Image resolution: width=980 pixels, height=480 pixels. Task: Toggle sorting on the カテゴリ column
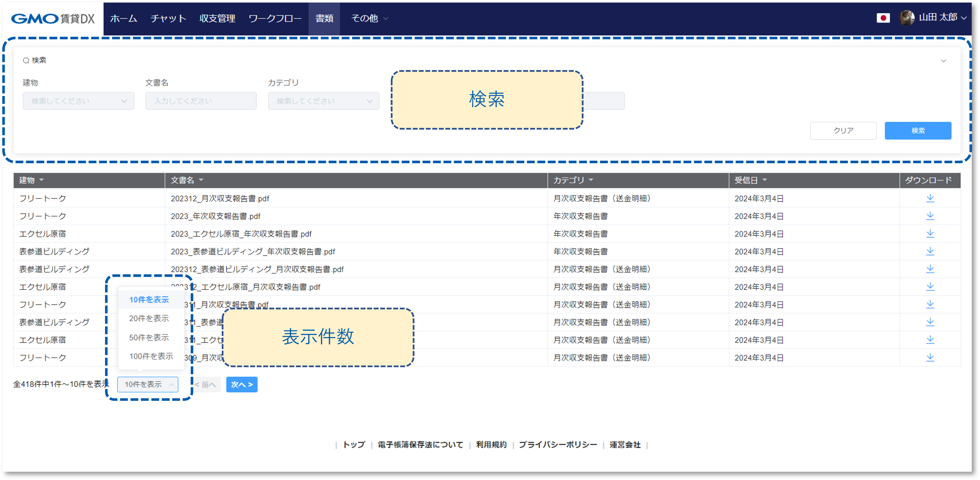point(590,180)
